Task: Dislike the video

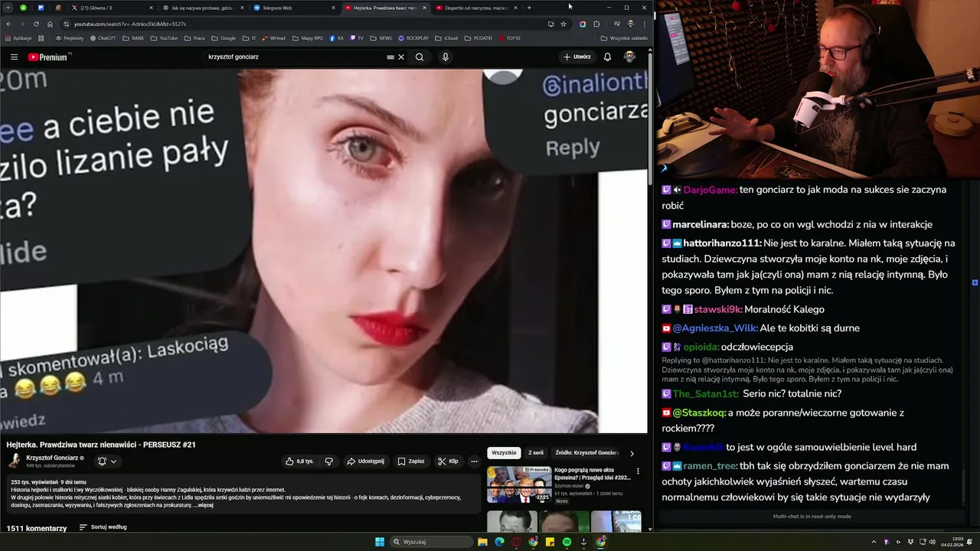Action: [329, 461]
